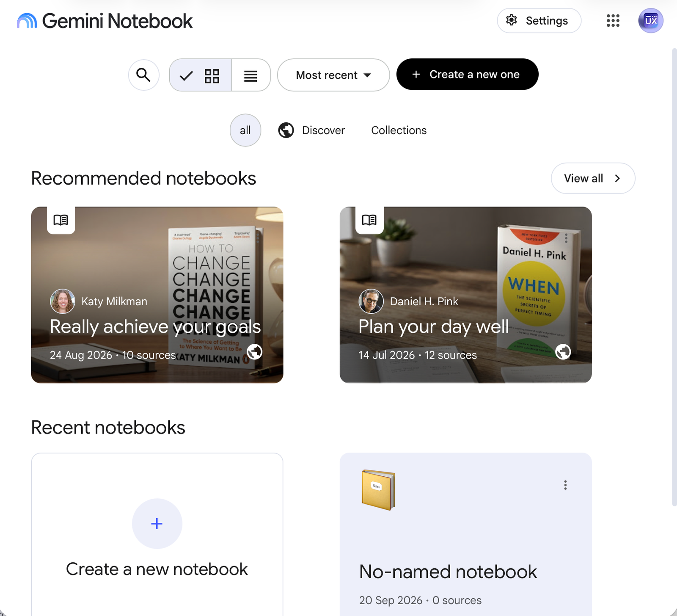Image resolution: width=677 pixels, height=616 pixels.
Task: Select the Collections tab
Action: (x=399, y=130)
